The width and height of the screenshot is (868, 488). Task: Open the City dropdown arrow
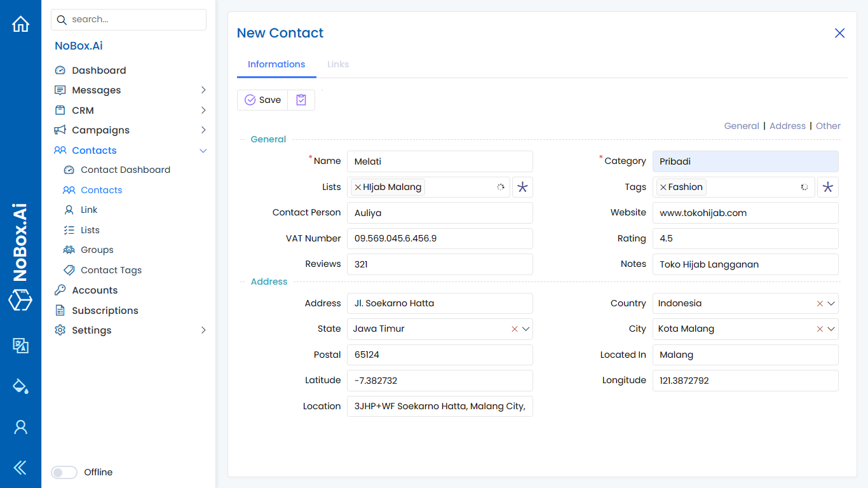pos(831,329)
